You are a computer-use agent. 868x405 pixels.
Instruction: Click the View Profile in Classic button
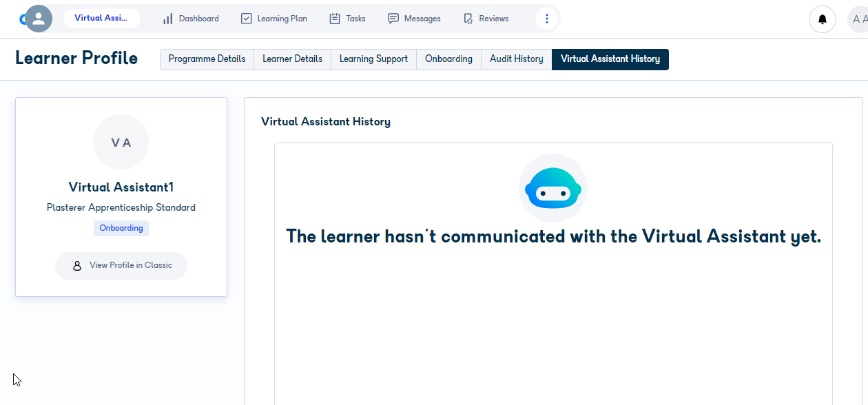(121, 265)
